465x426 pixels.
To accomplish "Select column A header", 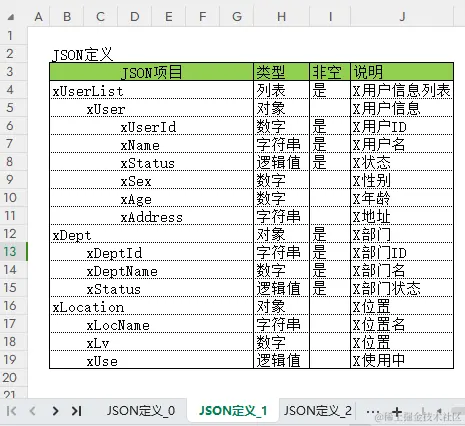I will [x=39, y=16].
